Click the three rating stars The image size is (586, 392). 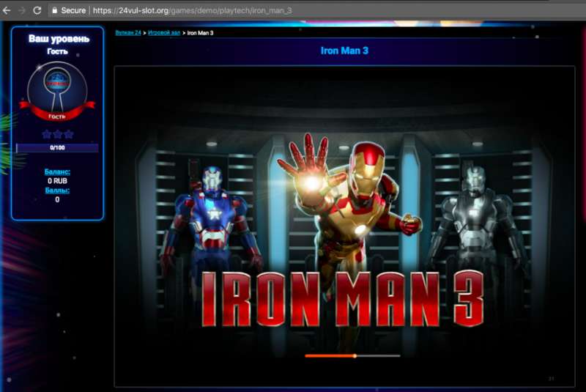(x=58, y=134)
